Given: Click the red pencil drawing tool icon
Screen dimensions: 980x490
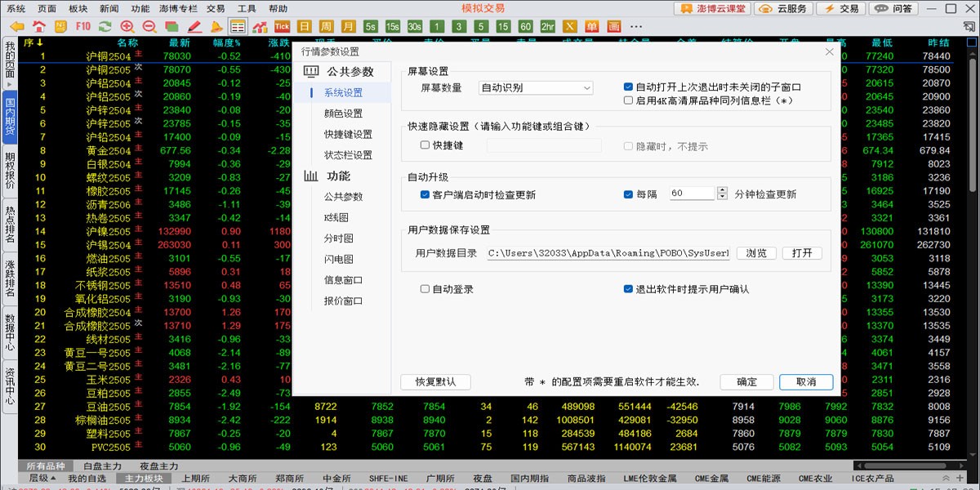Looking at the screenshot, I should click(x=194, y=26).
